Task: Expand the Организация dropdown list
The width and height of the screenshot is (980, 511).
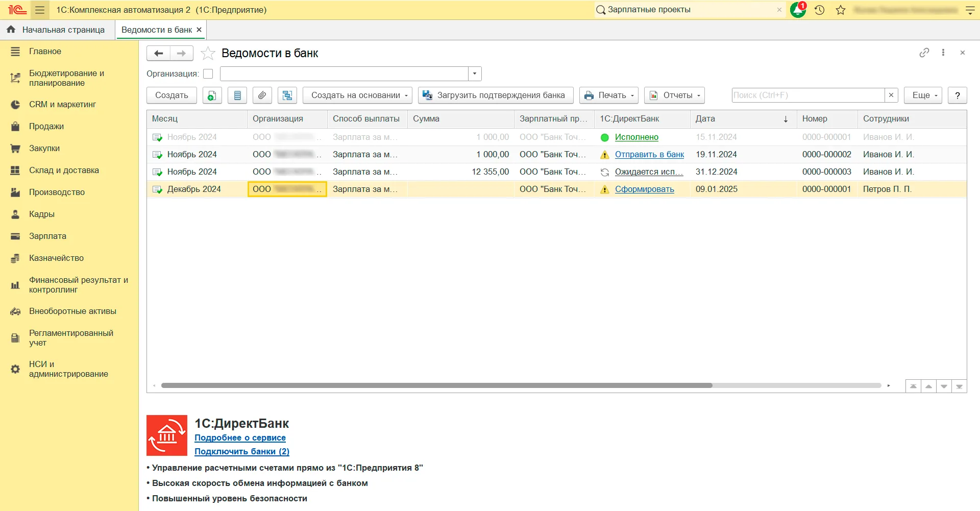Action: pyautogui.click(x=475, y=74)
